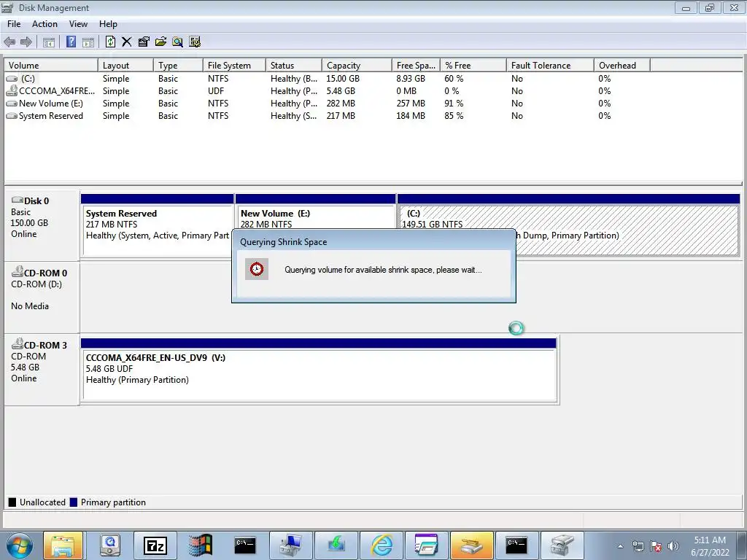The width and height of the screenshot is (747, 560).
Task: Toggle the Show/Hide Action Pane toolbar icon
Action: tap(88, 42)
